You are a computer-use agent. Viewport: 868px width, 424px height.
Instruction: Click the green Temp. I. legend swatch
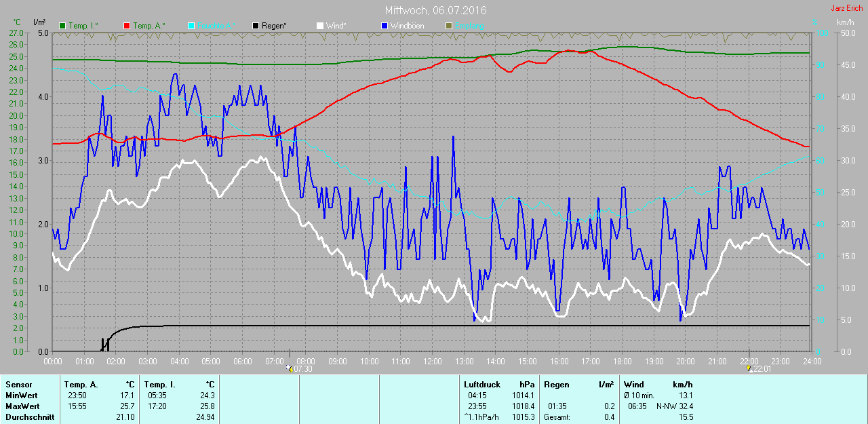63,26
